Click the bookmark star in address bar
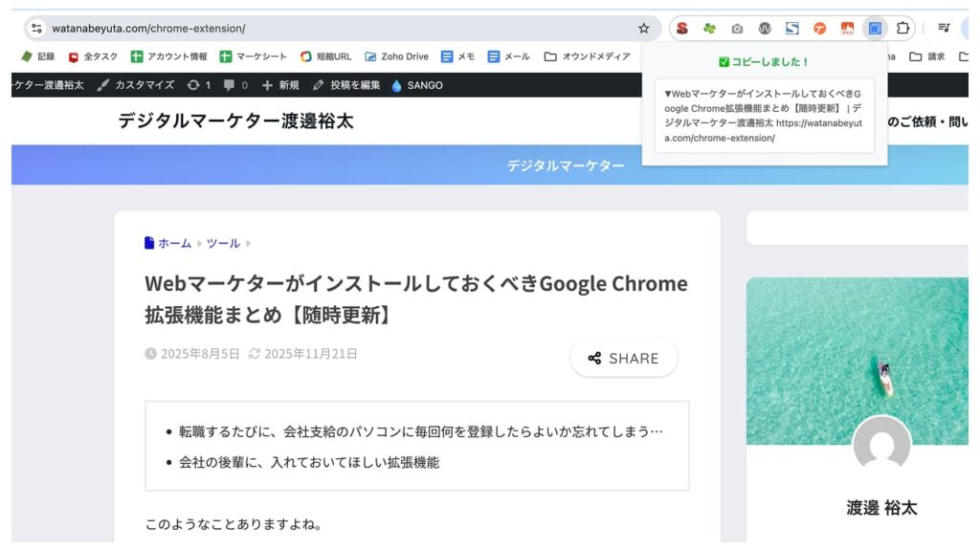The height and width of the screenshot is (551, 980). coord(644,29)
